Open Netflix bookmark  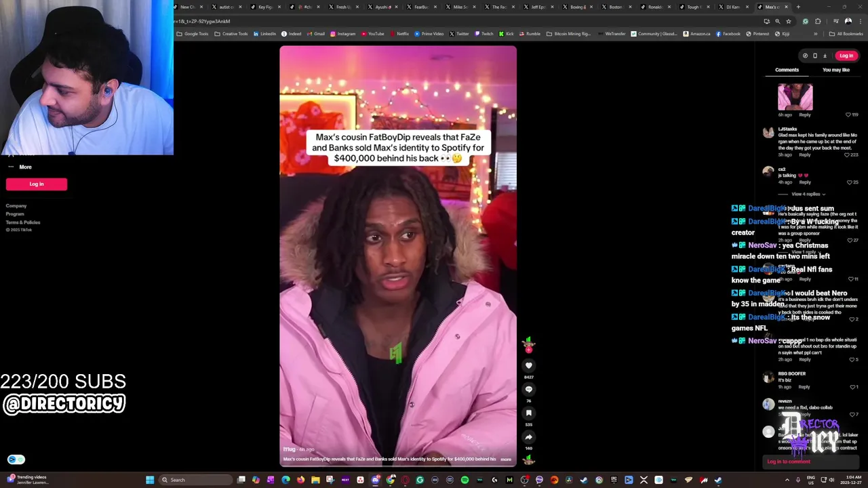[399, 34]
